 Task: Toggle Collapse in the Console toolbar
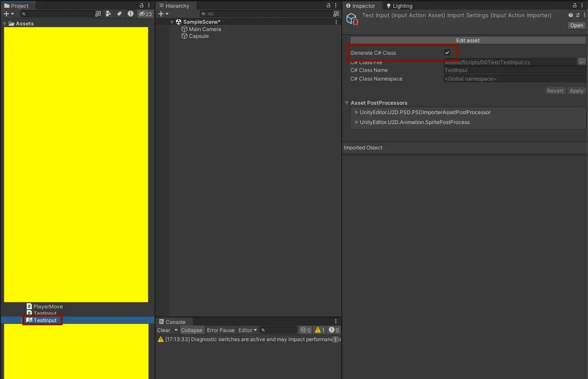(x=192, y=330)
